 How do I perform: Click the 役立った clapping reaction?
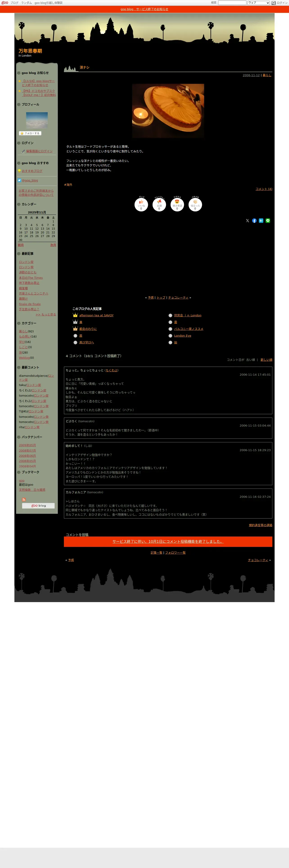coord(195,205)
